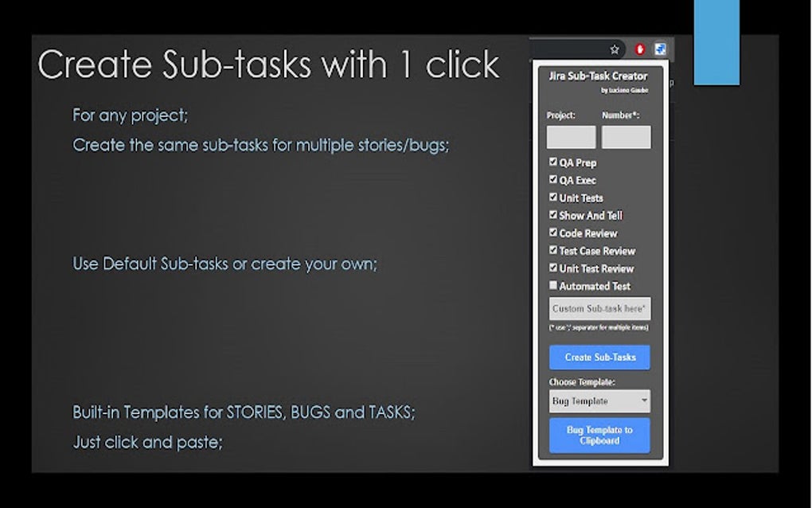Click the 'by Luciano Gaube' author text
Screen dimensions: 812x508
pos(625,91)
